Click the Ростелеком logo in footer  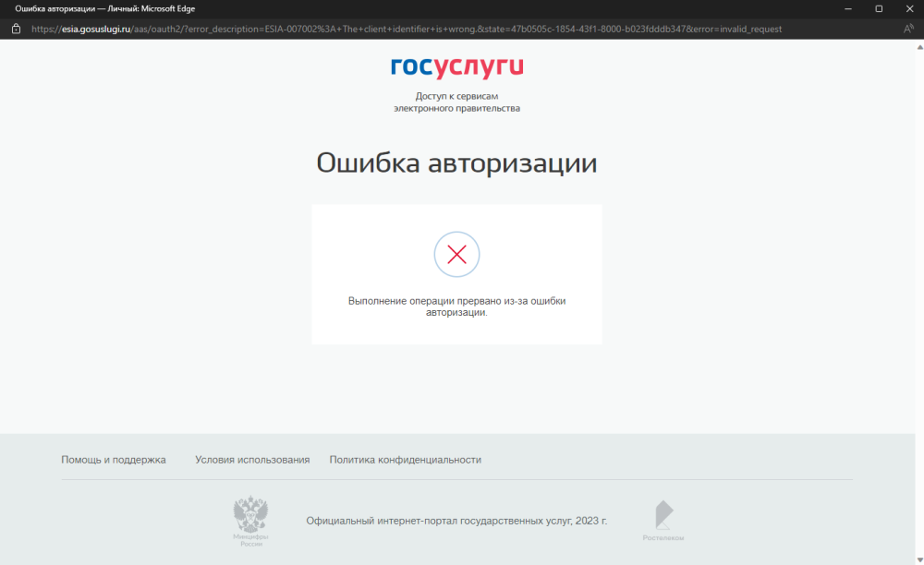(663, 515)
